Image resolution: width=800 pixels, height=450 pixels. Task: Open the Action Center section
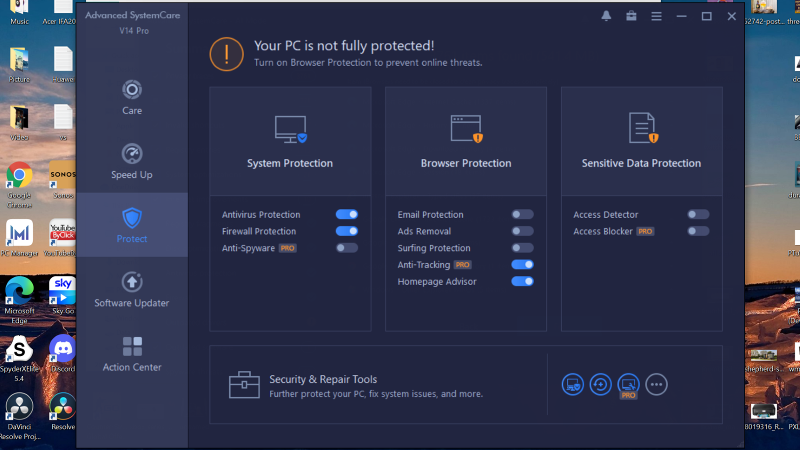[132, 353]
